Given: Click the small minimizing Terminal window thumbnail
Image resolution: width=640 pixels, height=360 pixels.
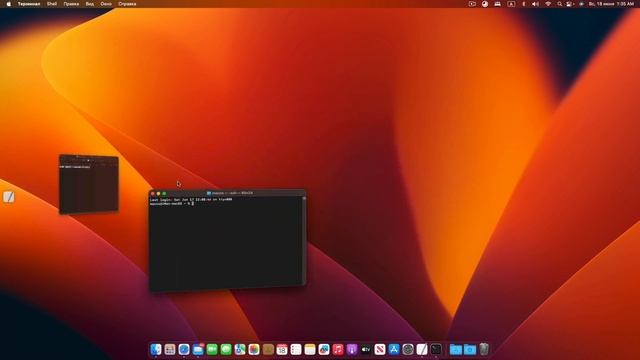Looking at the screenshot, I should (x=89, y=184).
